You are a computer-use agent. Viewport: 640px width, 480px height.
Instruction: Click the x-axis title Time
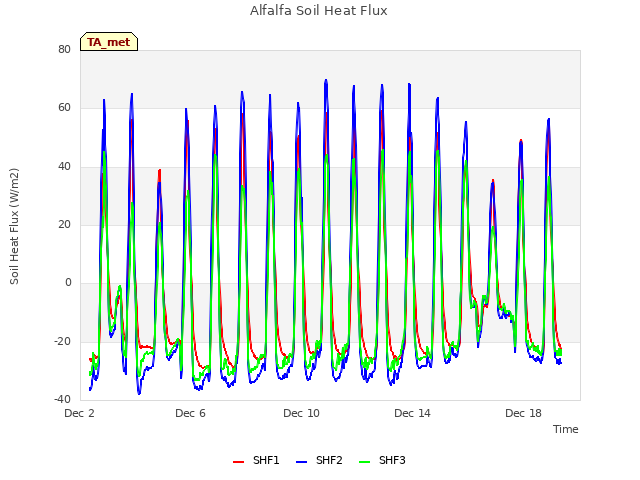[x=566, y=429]
